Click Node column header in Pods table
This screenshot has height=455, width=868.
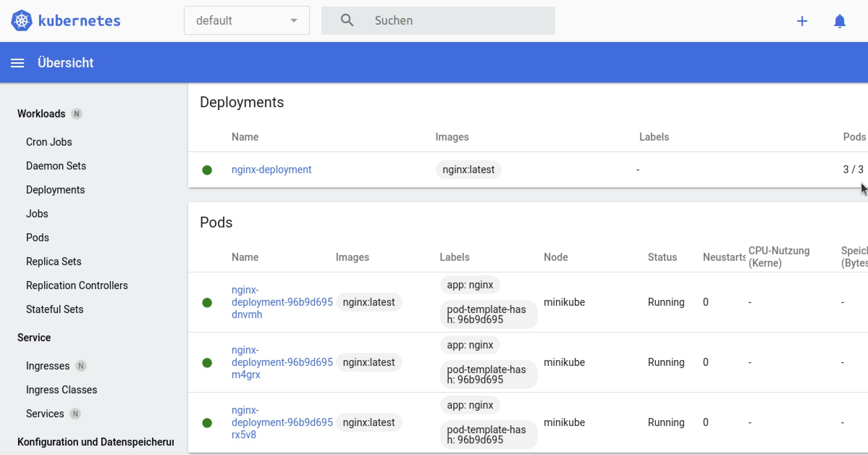point(556,257)
